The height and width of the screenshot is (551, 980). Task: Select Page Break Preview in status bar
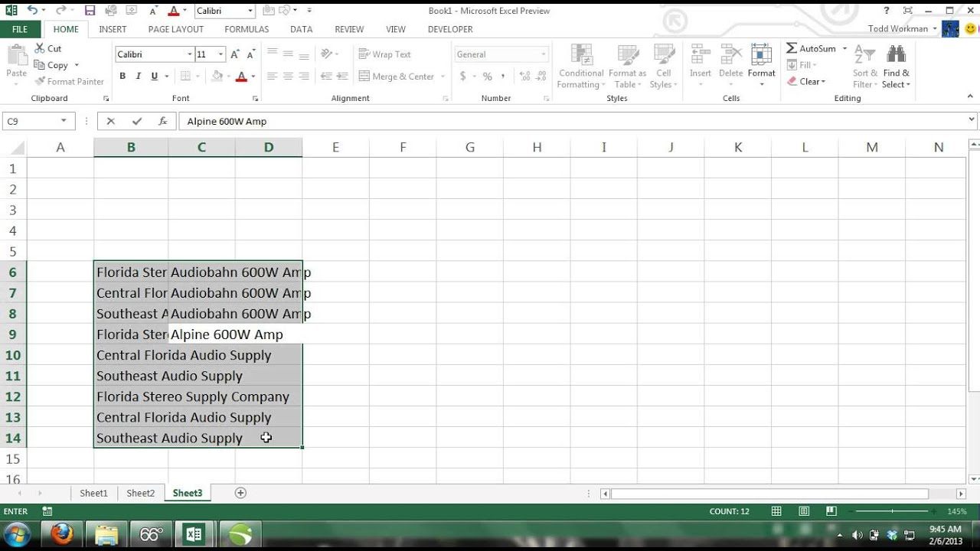(x=831, y=511)
